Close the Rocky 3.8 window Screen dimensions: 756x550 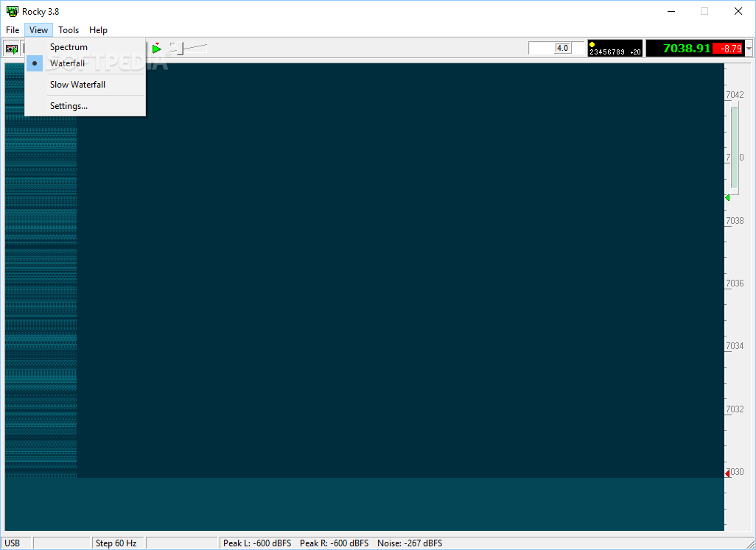point(738,11)
